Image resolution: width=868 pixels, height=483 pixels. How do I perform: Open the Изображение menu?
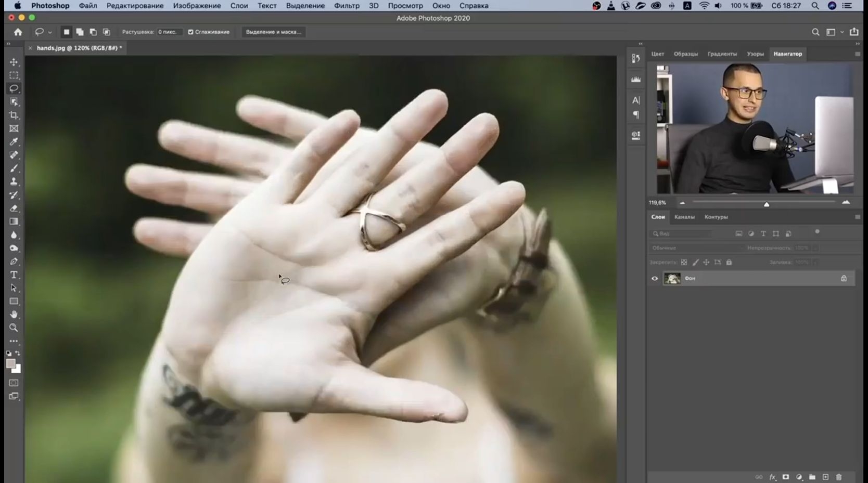pyautogui.click(x=197, y=6)
